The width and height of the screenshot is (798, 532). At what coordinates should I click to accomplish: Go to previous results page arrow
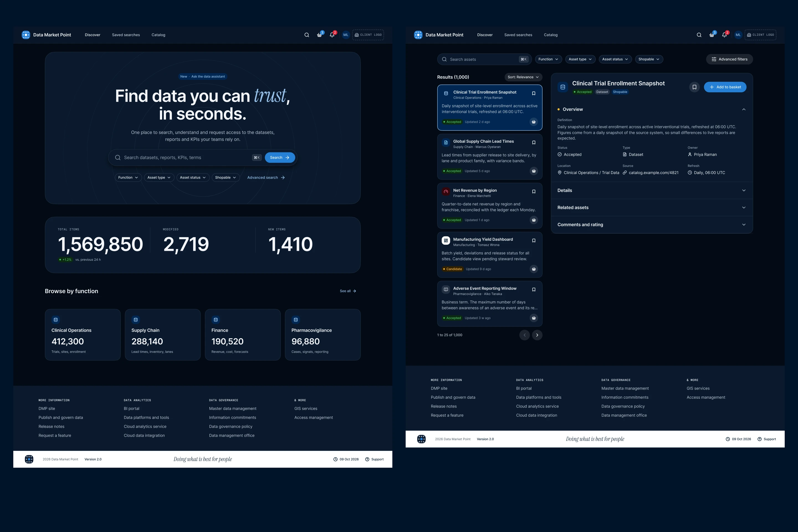[525, 335]
